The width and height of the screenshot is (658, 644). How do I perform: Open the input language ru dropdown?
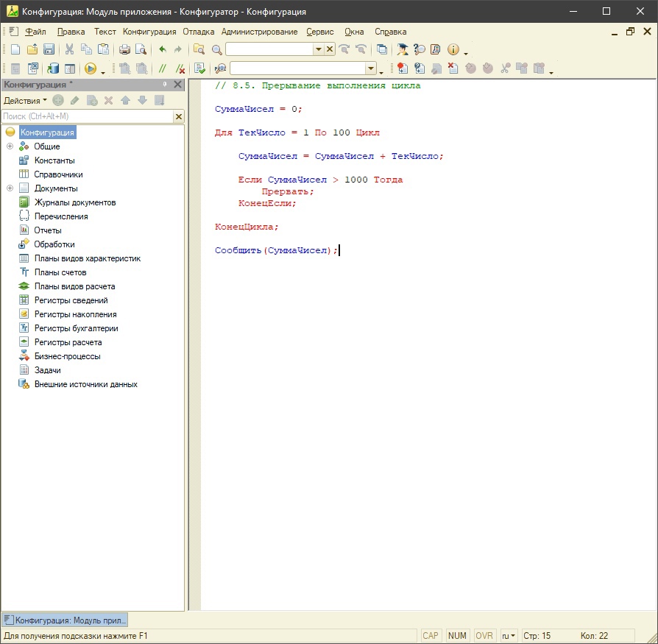tap(509, 636)
